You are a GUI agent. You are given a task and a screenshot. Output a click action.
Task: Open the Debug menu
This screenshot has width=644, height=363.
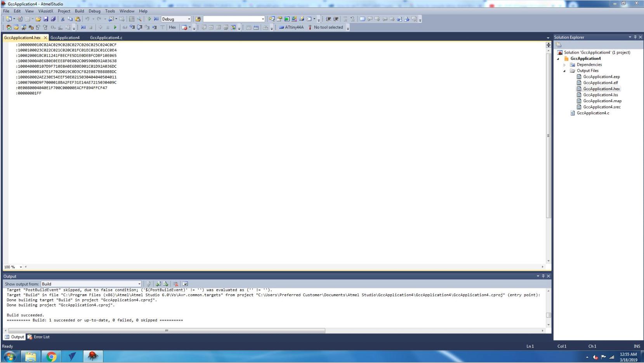94,11
